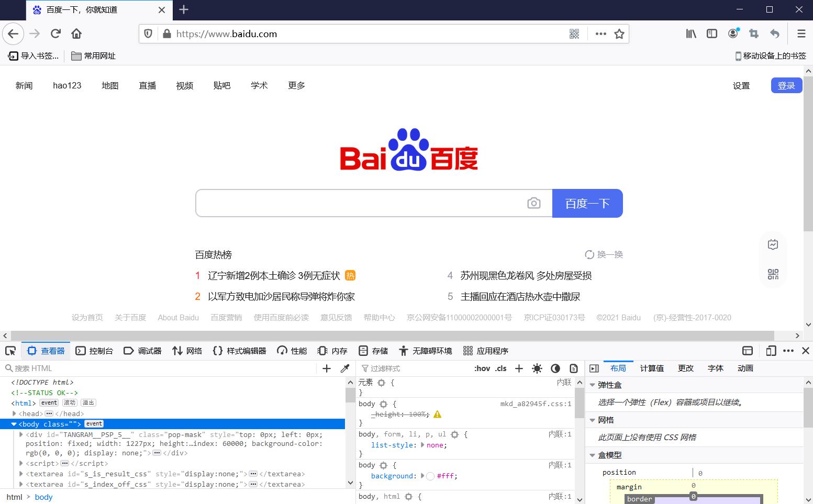This screenshot has height=504, width=813.
Task: Toggle the 溢出 badge on html element
Action: click(x=88, y=403)
